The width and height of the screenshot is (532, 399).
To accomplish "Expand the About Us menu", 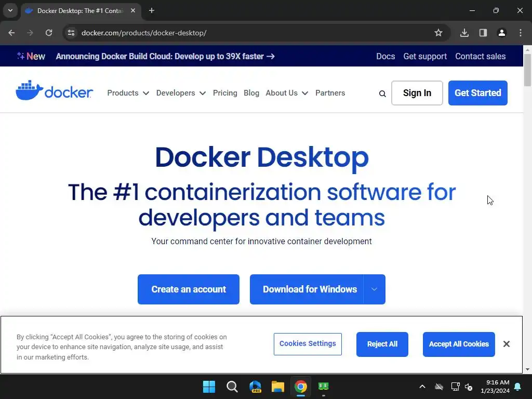I will 287,93.
